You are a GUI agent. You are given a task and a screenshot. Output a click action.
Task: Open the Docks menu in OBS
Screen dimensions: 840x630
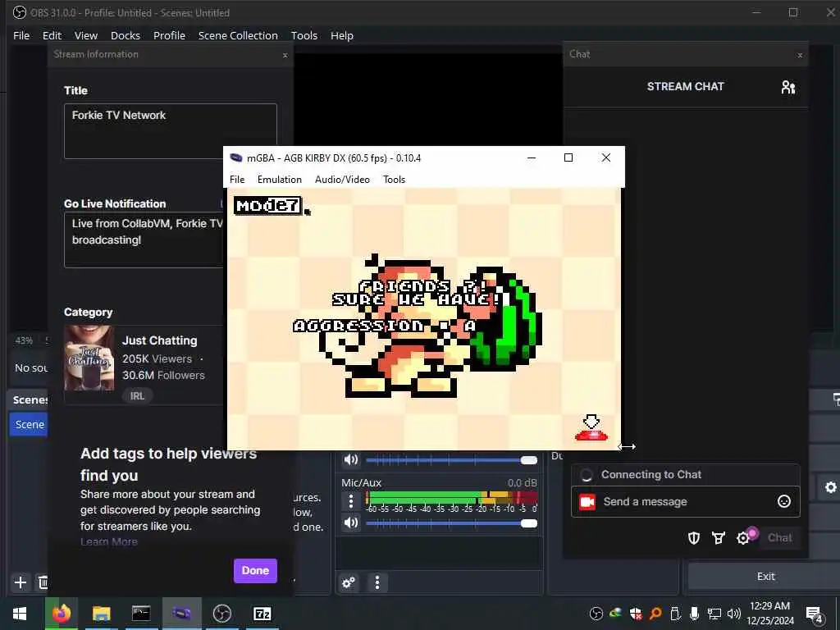[126, 35]
